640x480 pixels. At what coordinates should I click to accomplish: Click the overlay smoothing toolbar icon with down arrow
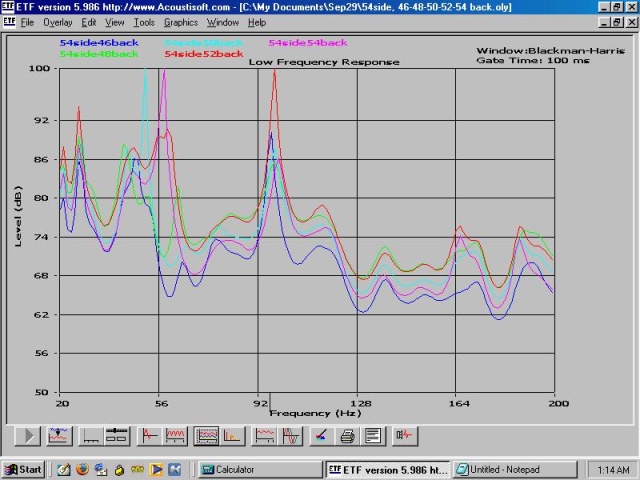point(59,436)
